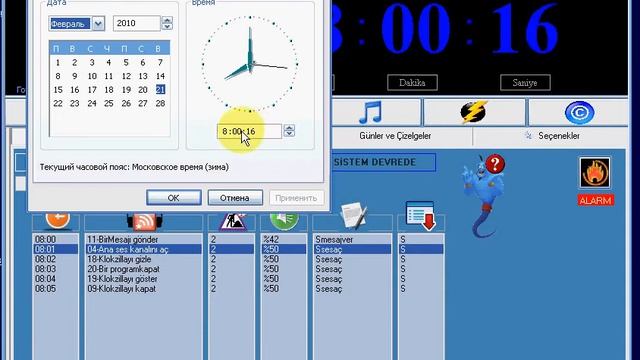Screen dimensions: 640x360
Task: Open the copyright symbol toolbar button
Action: point(579,113)
